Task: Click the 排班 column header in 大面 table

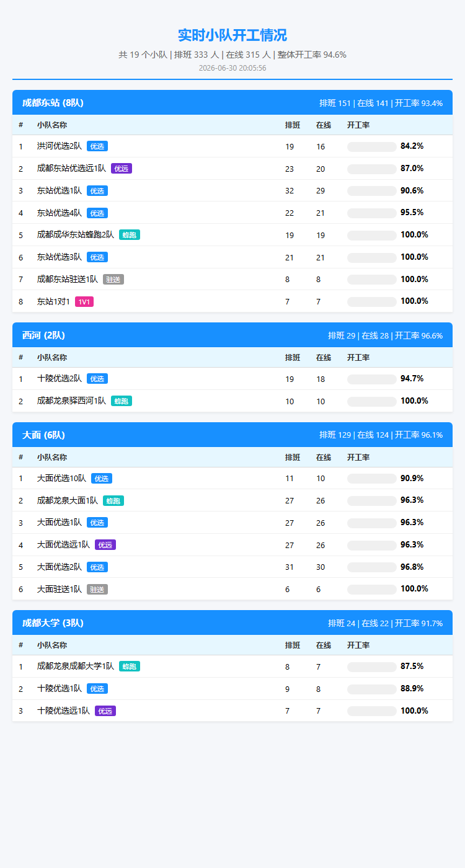Action: (293, 458)
